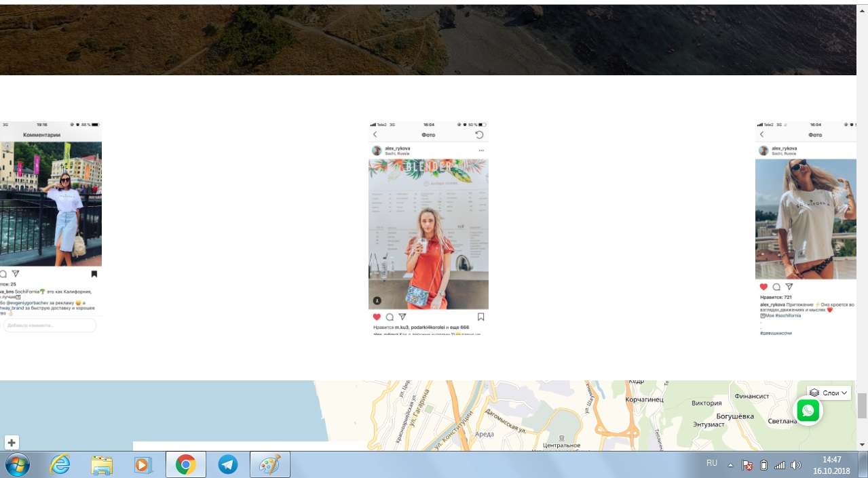Click the Комментарии header in left screenshot
This screenshot has height=478, width=868.
pos(42,135)
